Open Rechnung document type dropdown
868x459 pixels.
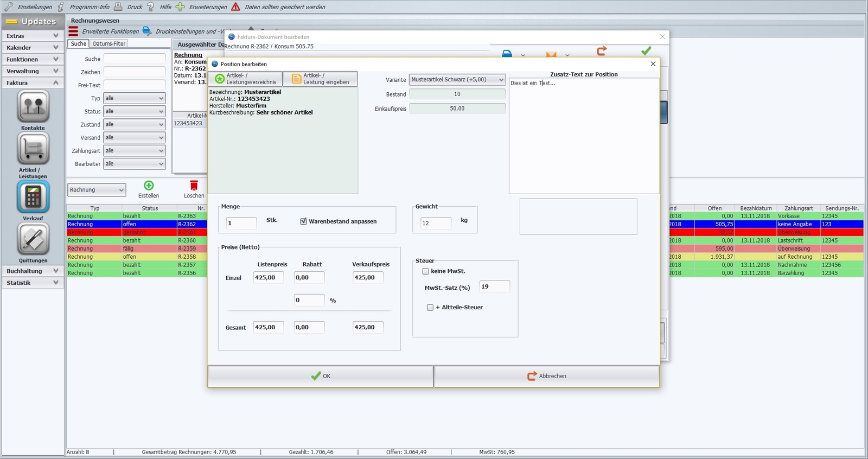tap(97, 190)
